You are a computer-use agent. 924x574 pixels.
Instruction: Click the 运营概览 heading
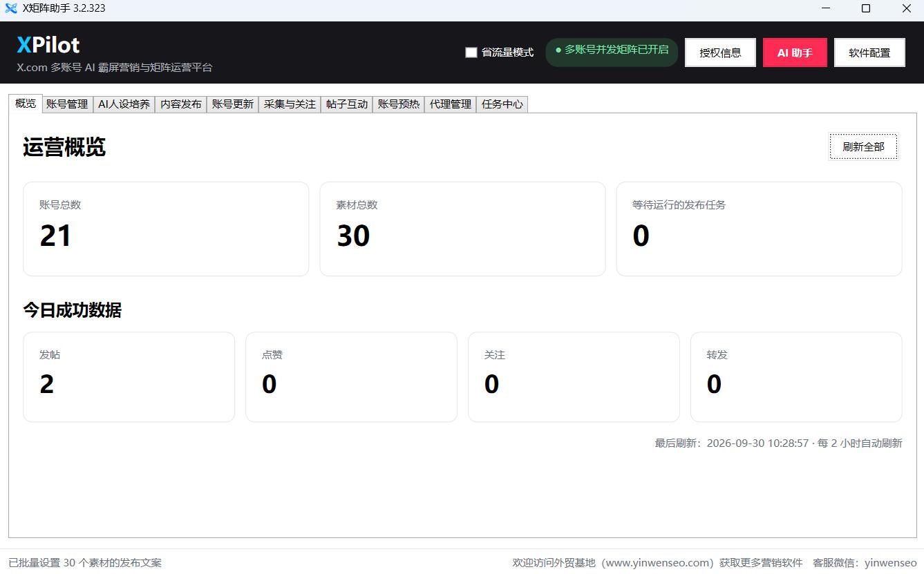pyautogui.click(x=64, y=147)
